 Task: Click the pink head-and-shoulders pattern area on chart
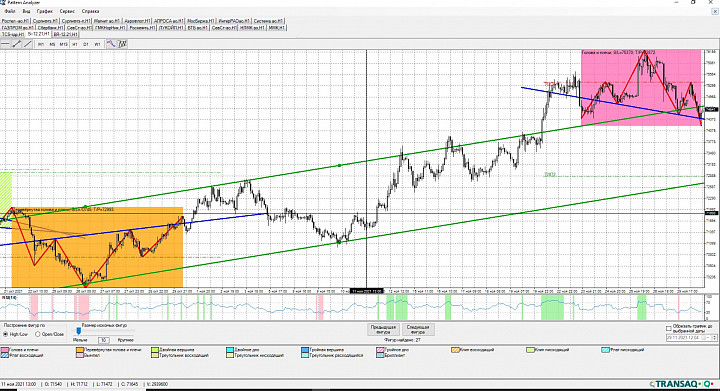tap(641, 87)
